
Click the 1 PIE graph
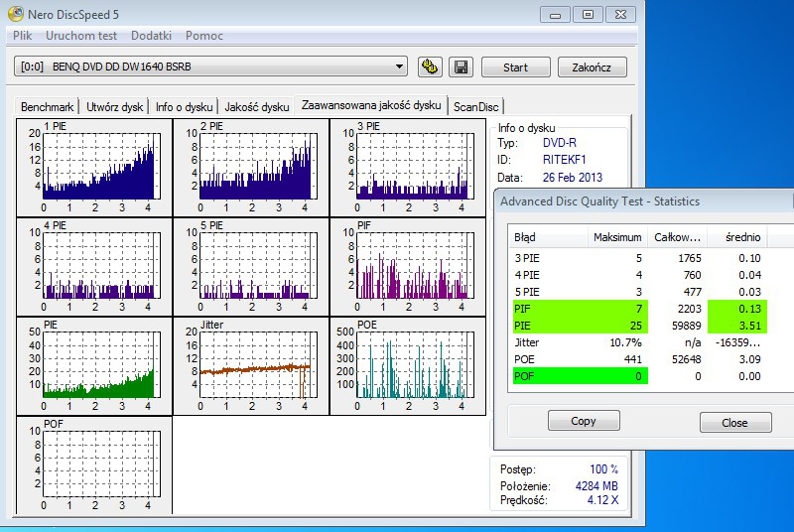coord(94,168)
